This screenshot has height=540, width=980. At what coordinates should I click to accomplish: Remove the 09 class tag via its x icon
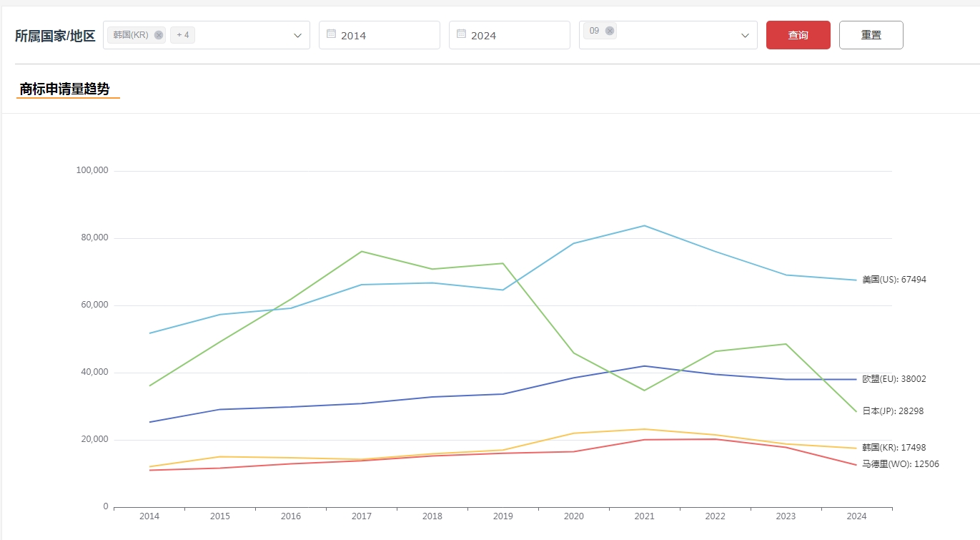coord(609,31)
